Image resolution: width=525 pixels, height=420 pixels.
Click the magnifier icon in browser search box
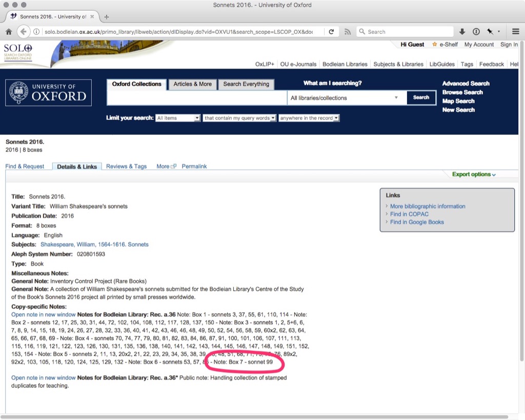coord(362,31)
